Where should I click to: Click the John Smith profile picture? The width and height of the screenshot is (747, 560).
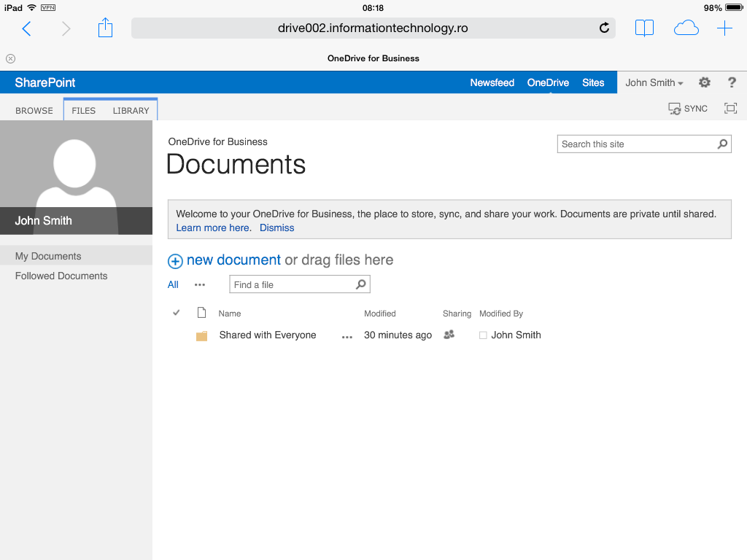click(x=76, y=177)
